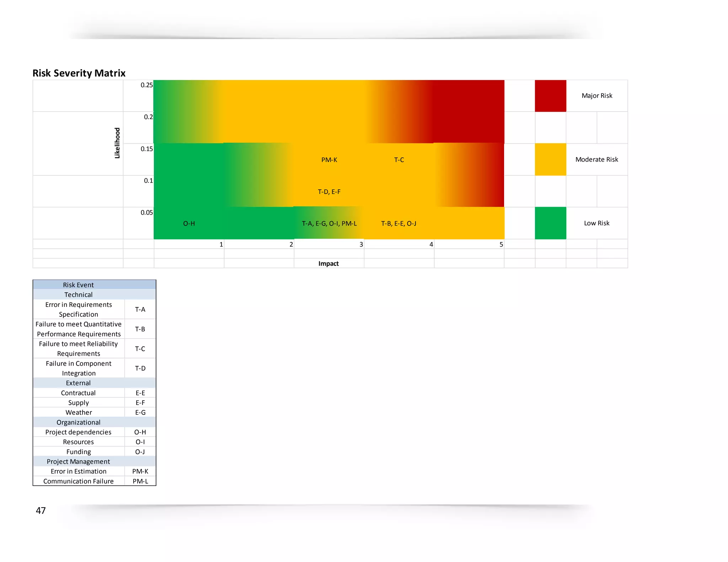The image size is (728, 562).
Task: Click 'Failure to meet Quantitative Performance Requirements' cell
Action: point(79,329)
